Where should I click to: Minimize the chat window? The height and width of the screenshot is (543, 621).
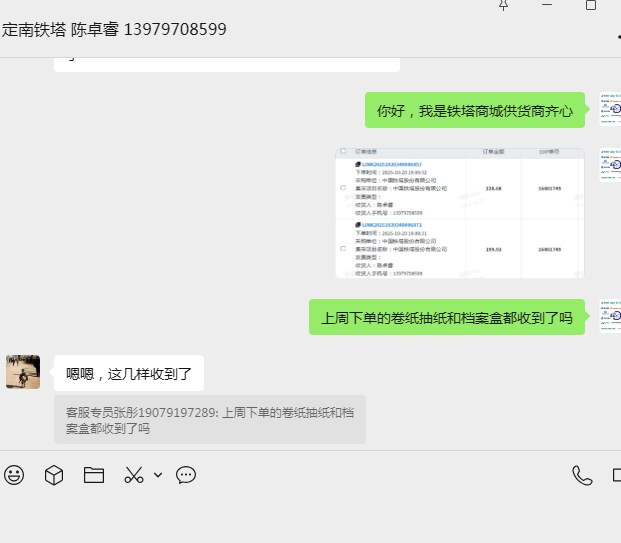point(546,5)
